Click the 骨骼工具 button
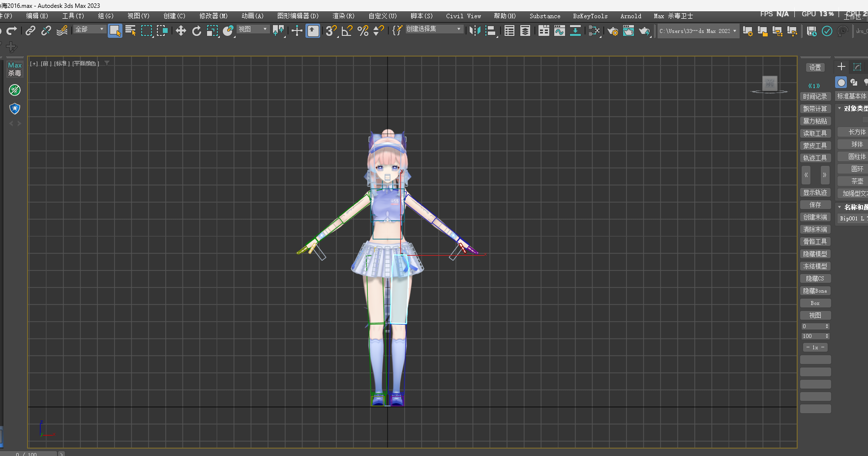 point(815,242)
